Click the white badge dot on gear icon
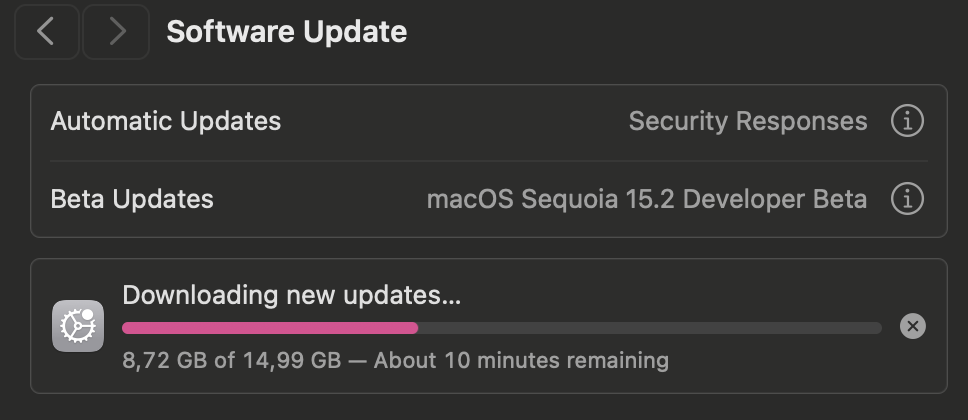Viewport: 968px width, 420px height. 88,315
